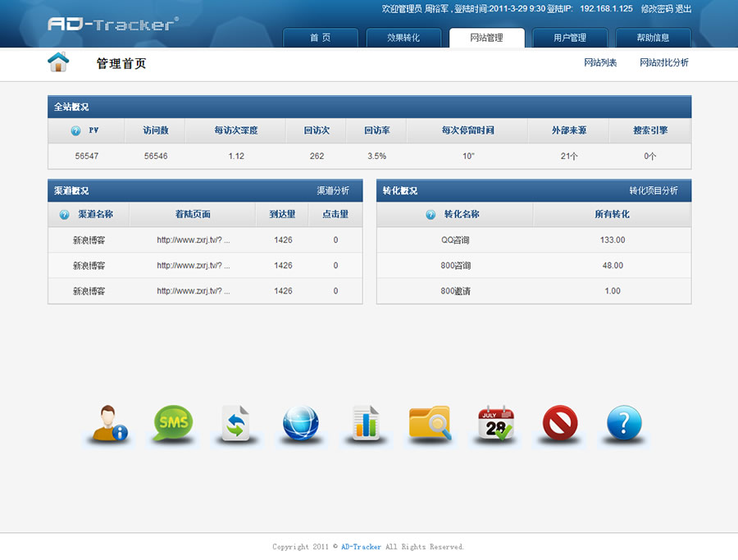738x560 pixels.
Task: Click help icon beside PV column
Action: [x=75, y=131]
